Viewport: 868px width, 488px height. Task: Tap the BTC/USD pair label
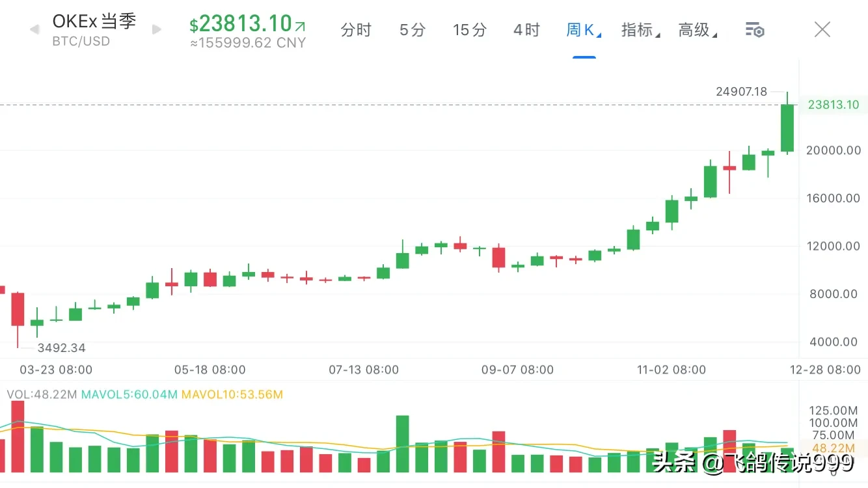[x=81, y=41]
